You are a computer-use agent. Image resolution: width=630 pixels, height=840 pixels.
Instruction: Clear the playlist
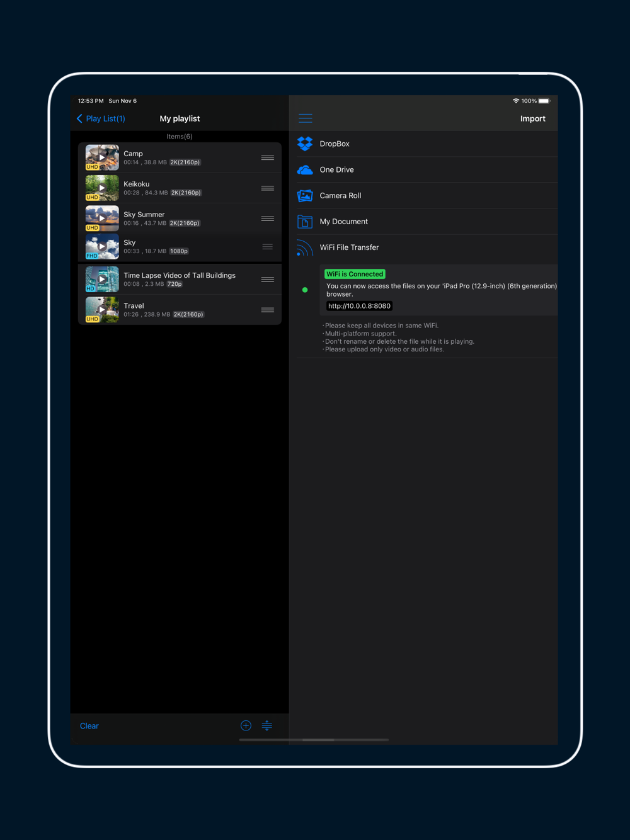pyautogui.click(x=89, y=726)
